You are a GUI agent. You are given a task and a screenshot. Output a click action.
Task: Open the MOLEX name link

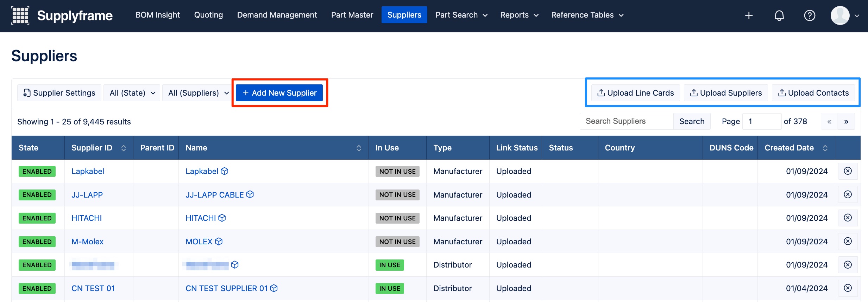pyautogui.click(x=199, y=242)
